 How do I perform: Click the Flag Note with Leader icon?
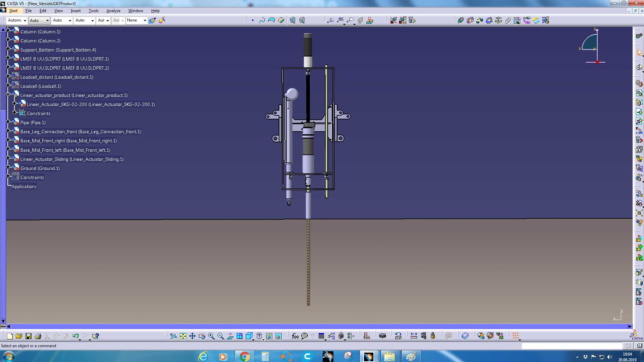click(x=351, y=20)
